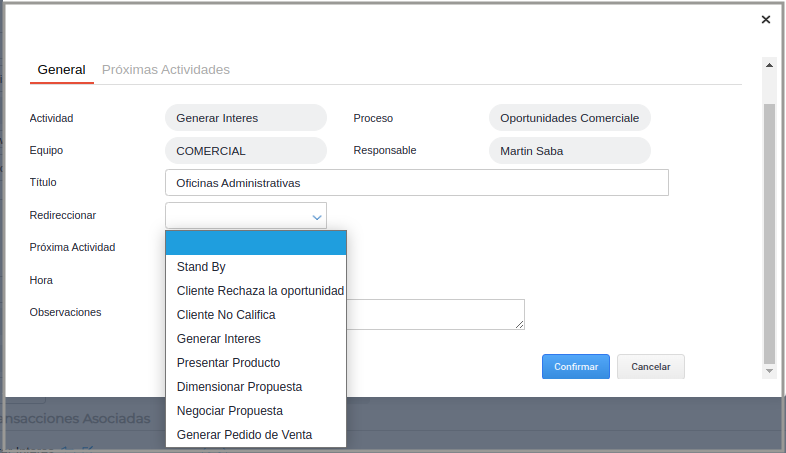Select Cliente Rechaza la oportunidad option

(260, 291)
